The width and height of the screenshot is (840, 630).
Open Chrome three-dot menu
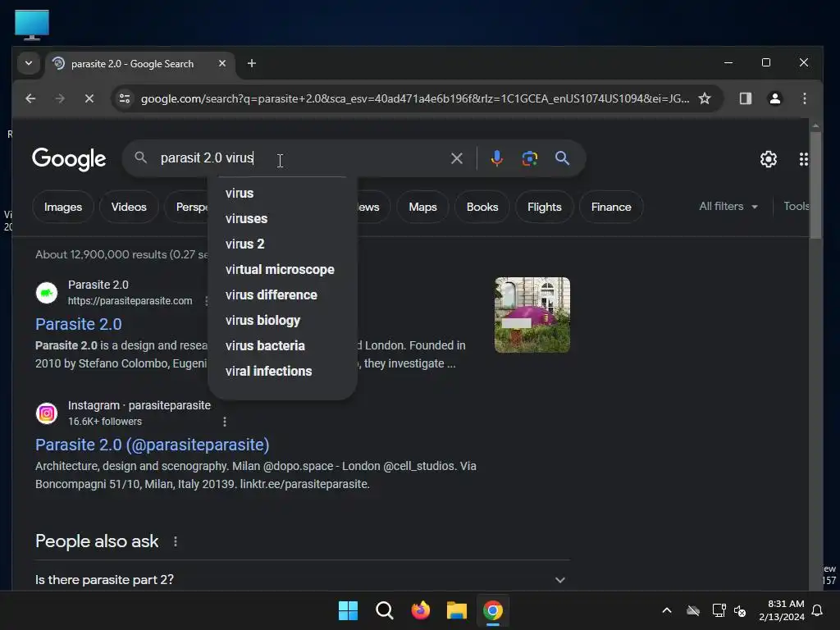[804, 98]
